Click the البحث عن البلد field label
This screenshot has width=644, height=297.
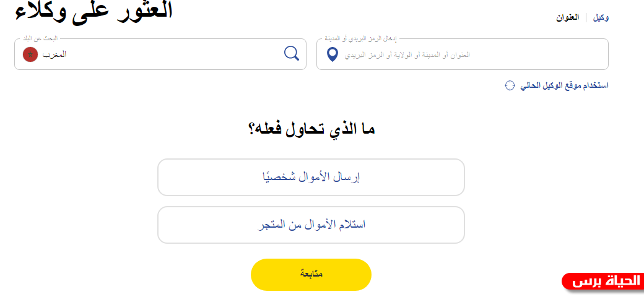point(40,38)
